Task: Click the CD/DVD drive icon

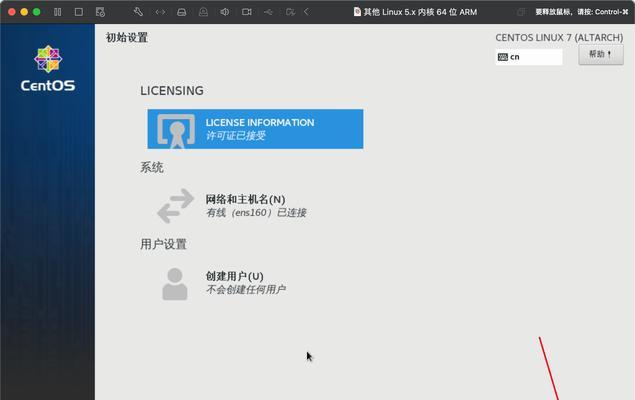Action: 203,12
